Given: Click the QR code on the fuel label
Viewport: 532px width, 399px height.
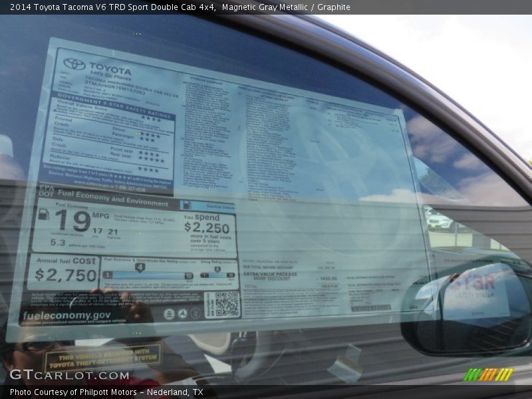Looking at the screenshot, I should pos(226,304).
